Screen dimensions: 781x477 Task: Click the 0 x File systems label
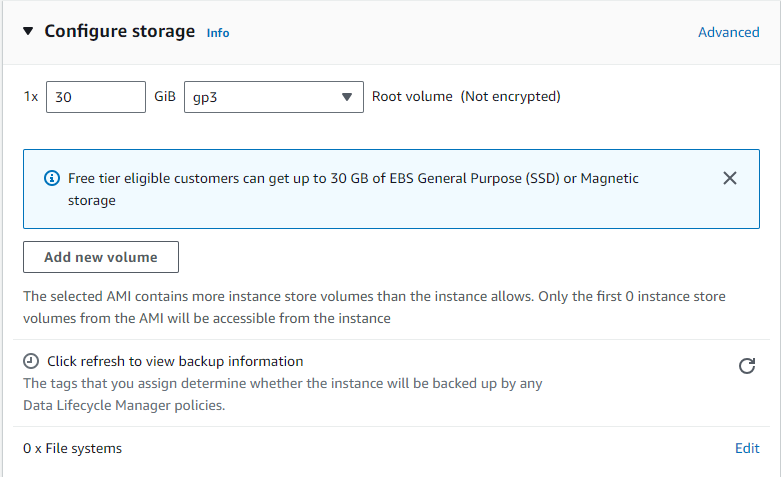73,448
